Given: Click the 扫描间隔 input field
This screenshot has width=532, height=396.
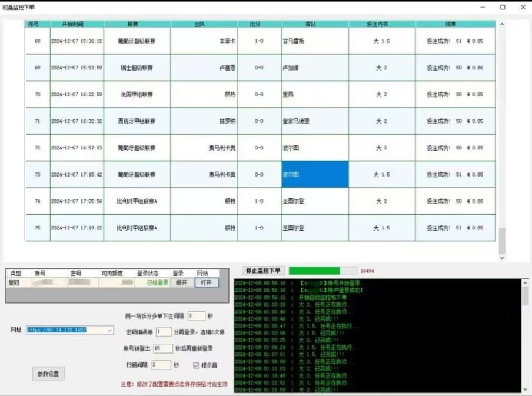Looking at the screenshot, I should click(x=161, y=365).
